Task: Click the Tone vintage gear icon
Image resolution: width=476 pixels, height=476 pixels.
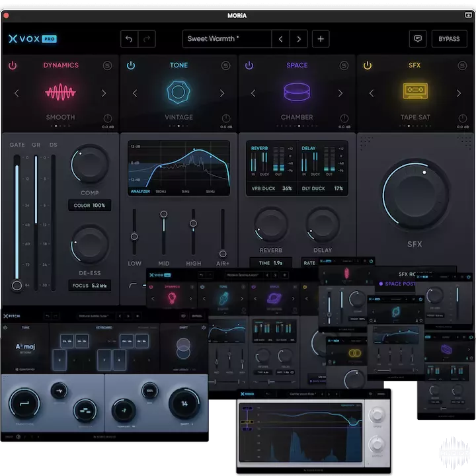Action: coord(178,92)
